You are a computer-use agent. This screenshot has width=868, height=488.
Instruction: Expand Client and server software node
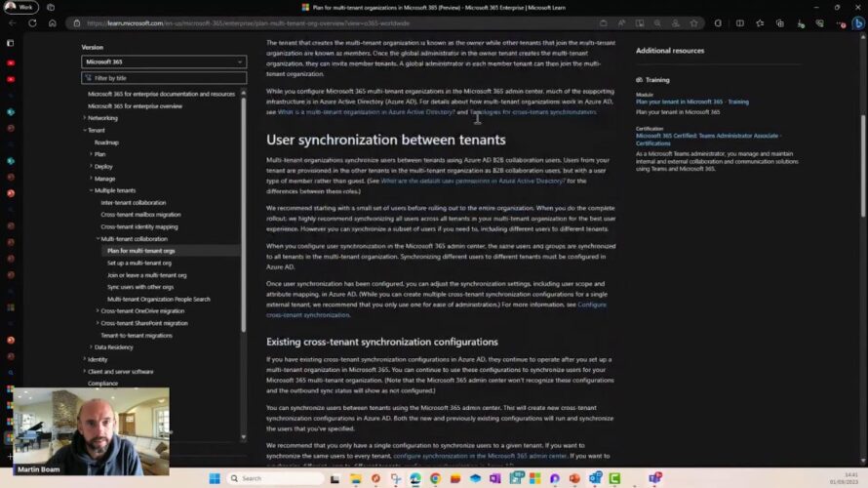(85, 372)
